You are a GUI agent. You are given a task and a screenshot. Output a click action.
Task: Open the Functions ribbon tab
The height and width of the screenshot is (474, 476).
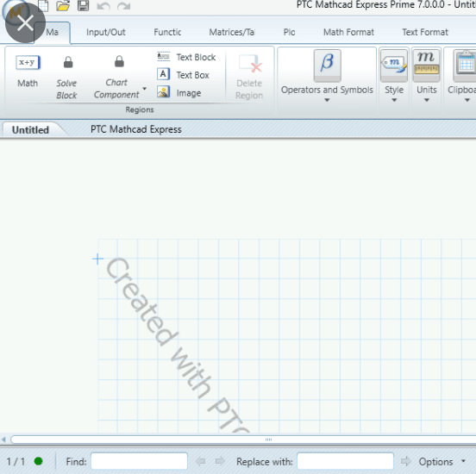tap(167, 32)
